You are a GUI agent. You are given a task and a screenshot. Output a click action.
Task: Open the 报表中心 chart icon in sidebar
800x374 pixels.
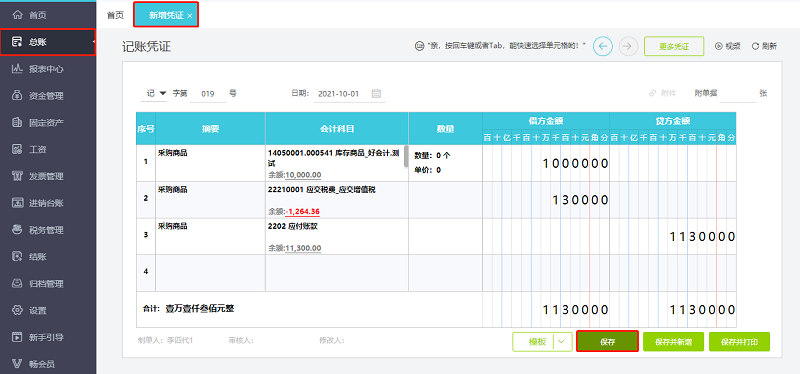17,68
